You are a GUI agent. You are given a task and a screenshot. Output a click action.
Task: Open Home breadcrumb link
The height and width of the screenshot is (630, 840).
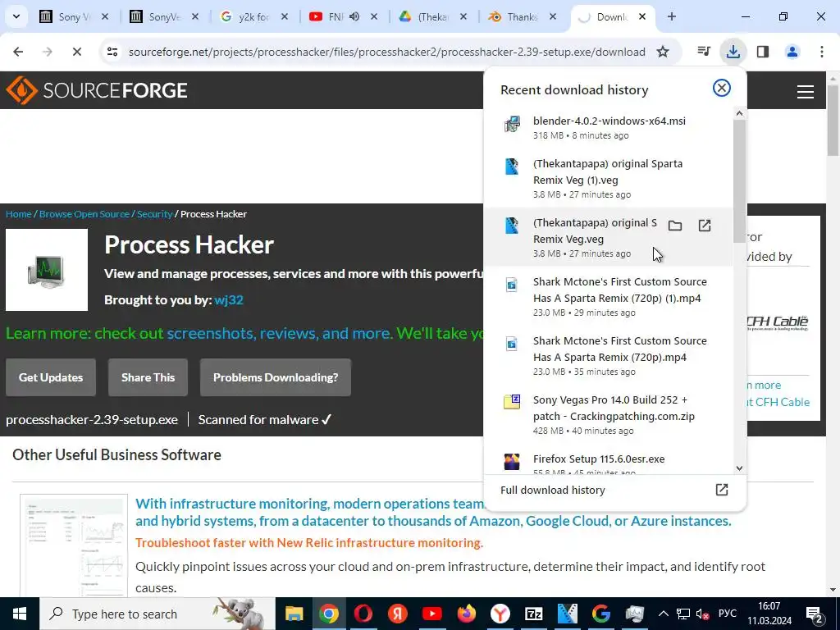click(19, 214)
